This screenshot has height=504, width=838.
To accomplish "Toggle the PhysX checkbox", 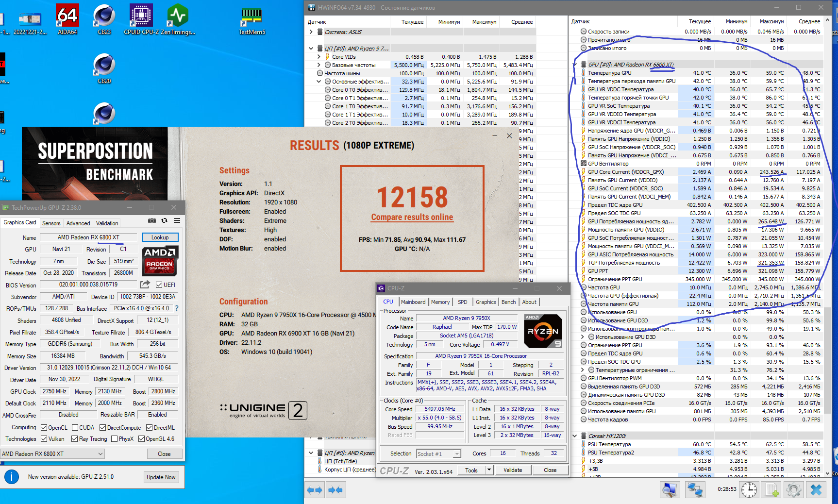I will (x=114, y=439).
